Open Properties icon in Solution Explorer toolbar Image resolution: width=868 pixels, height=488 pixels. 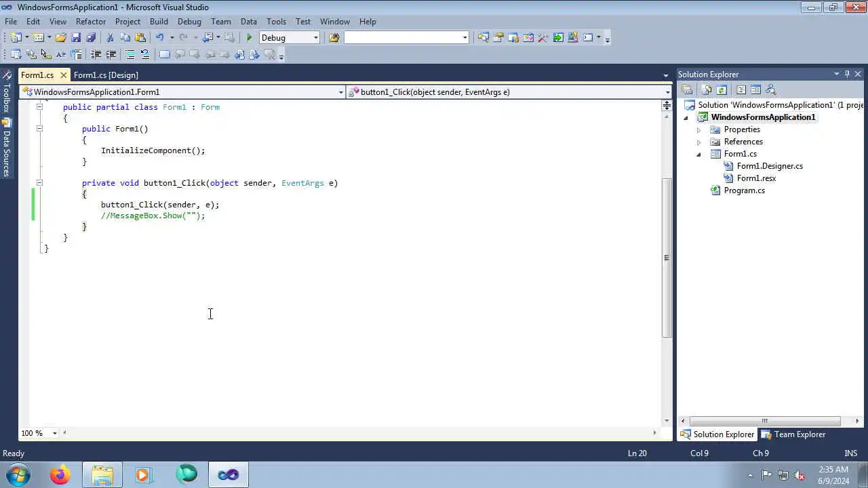point(687,89)
